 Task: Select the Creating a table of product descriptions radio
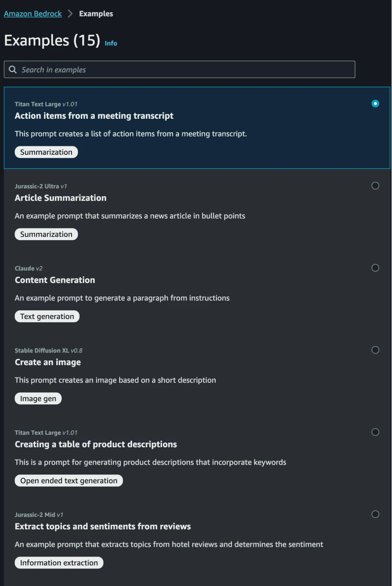[375, 432]
